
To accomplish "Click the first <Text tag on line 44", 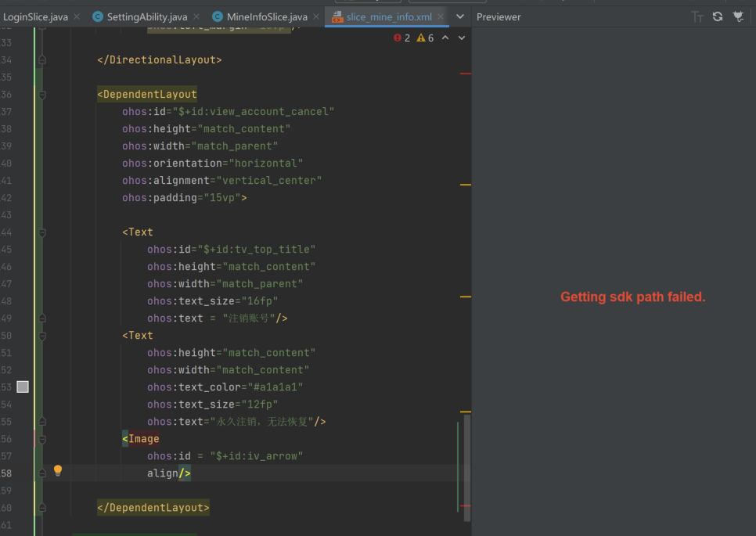I will click(138, 232).
